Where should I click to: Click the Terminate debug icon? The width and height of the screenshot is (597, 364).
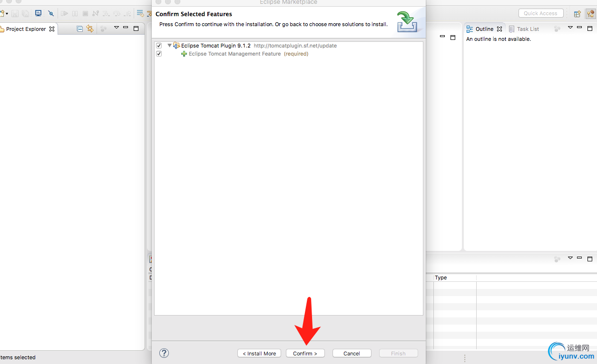(85, 13)
